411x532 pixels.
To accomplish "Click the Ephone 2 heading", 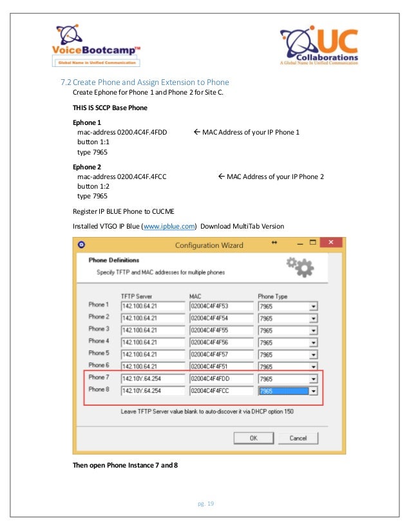I will tap(86, 167).
